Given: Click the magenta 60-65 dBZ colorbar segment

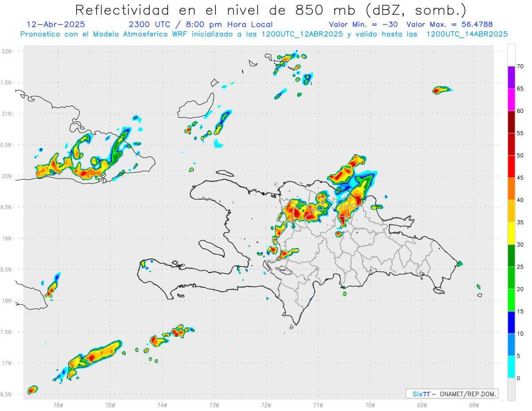Looking at the screenshot, I should pos(511,100).
